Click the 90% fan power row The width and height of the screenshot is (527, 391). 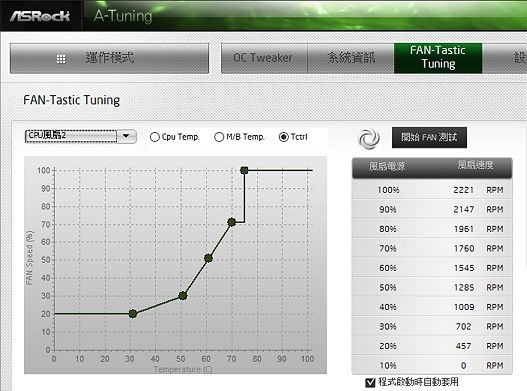tap(432, 209)
